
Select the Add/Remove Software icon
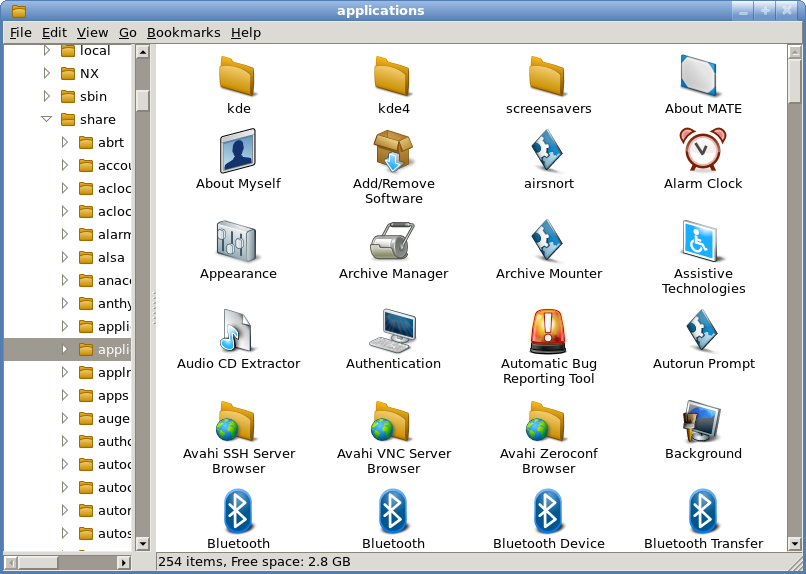(393, 151)
